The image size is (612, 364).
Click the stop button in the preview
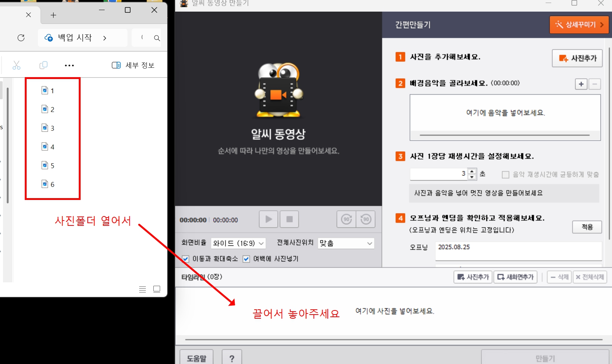[x=289, y=219]
